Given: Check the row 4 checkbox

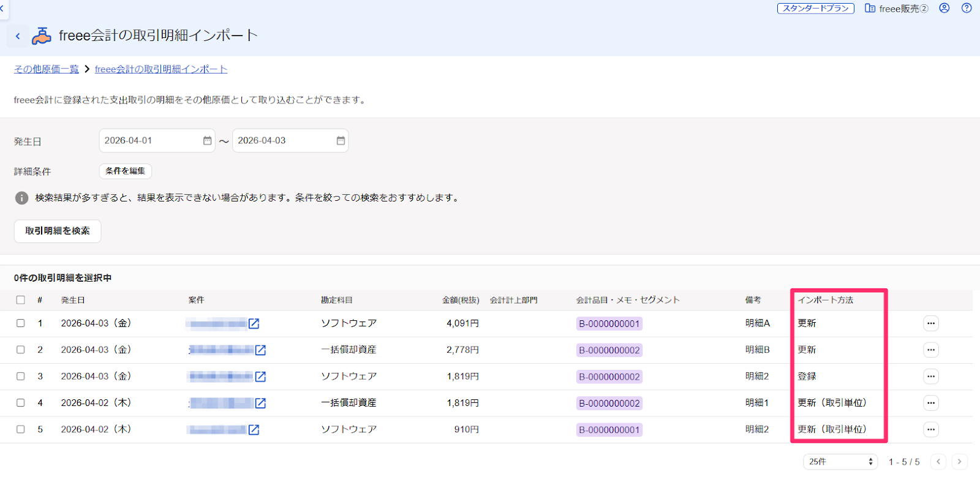Looking at the screenshot, I should pyautogui.click(x=21, y=403).
